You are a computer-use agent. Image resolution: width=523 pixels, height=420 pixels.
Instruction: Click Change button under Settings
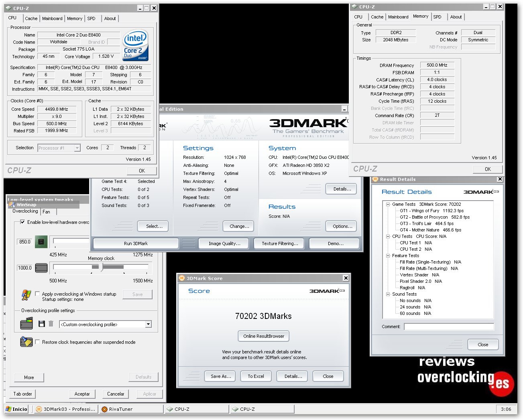click(239, 226)
